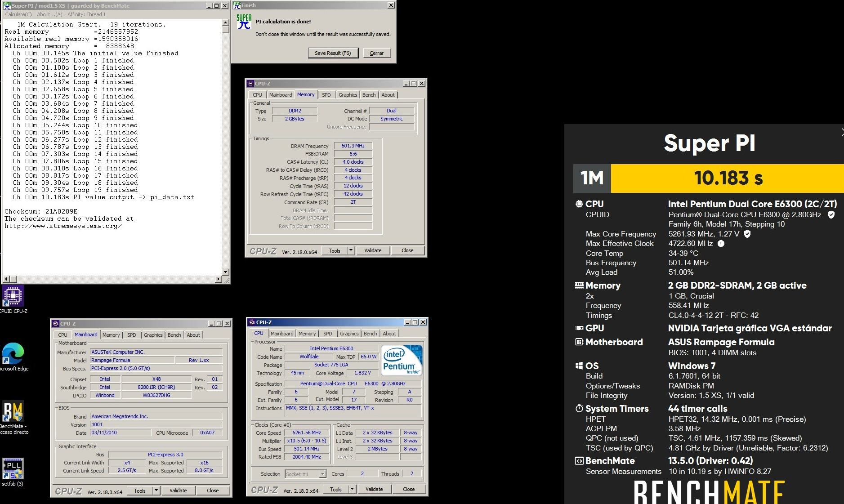Click the Memory module icon in BenchMate

579,285
